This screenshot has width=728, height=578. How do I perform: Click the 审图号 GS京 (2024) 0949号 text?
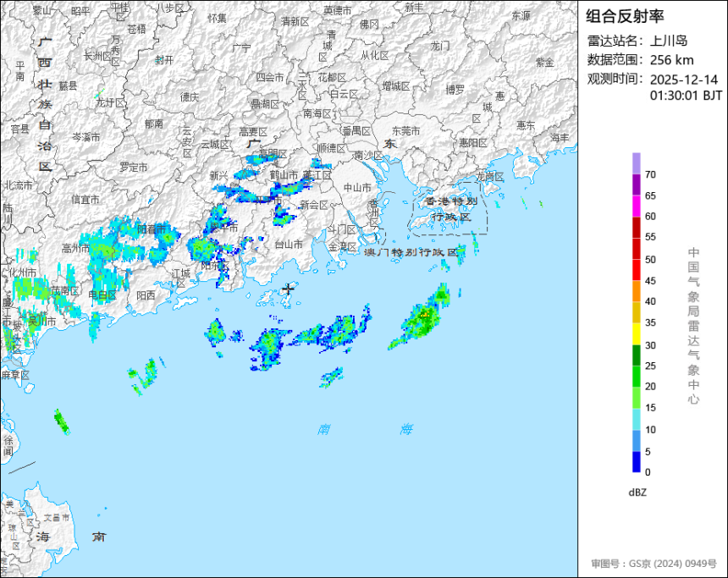tap(654, 564)
